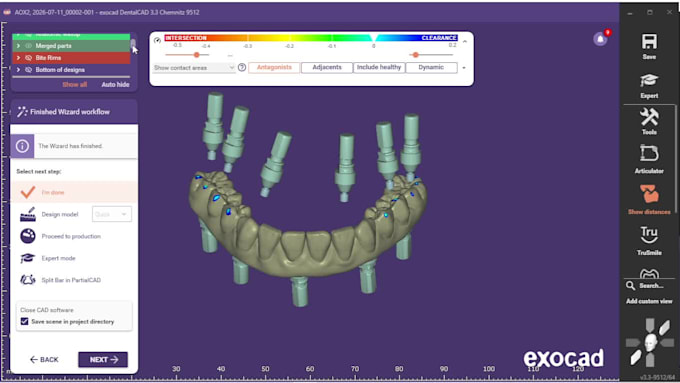Open the Tools menu icon
Image resolution: width=680 pixels, height=383 pixels.
click(x=649, y=117)
